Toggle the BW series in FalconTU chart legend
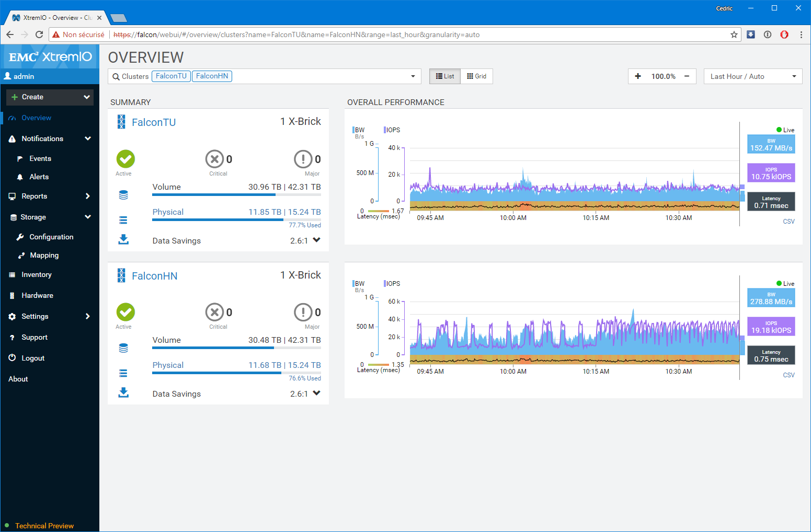This screenshot has width=811, height=532. pos(359,130)
